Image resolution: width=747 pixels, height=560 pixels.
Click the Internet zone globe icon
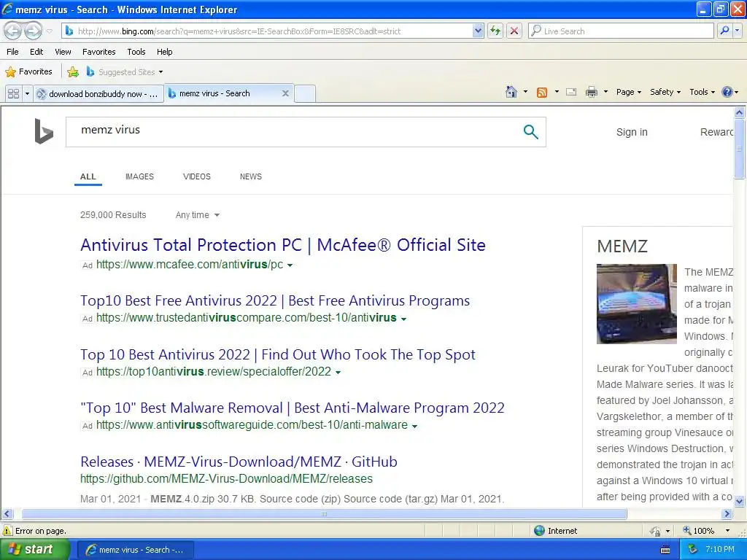[539, 531]
